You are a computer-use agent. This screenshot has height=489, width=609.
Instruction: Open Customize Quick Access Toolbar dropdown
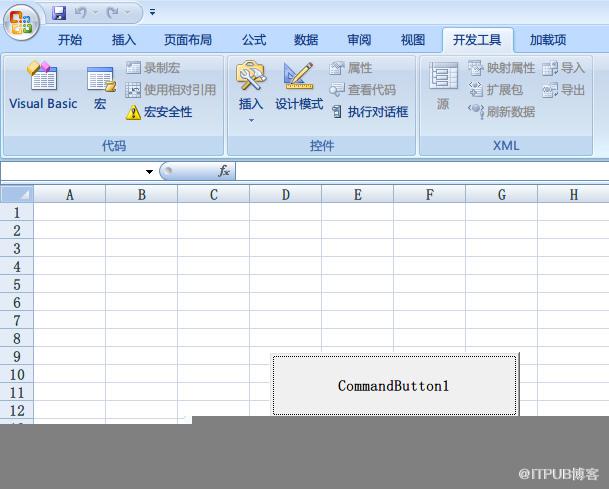[x=152, y=12]
